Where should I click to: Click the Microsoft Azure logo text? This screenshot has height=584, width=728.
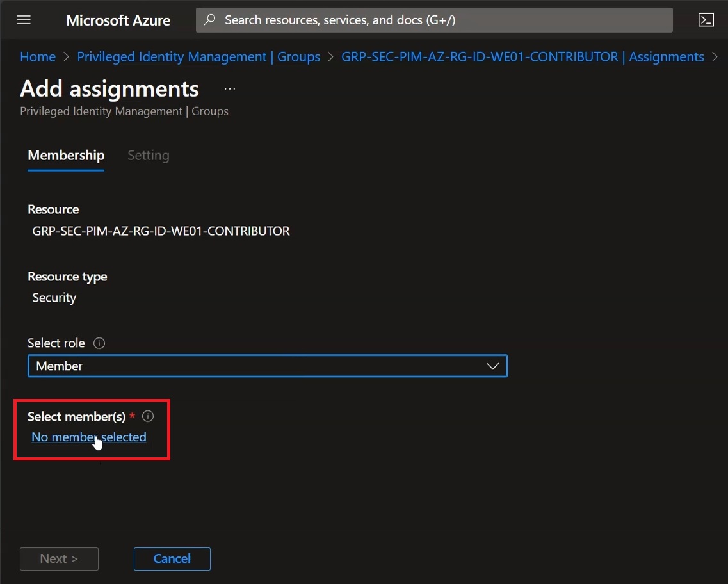click(118, 20)
